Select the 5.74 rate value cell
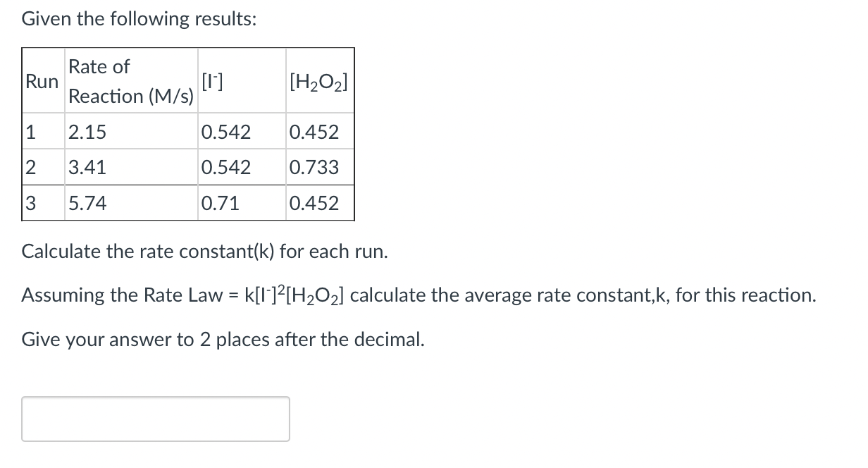The image size is (868, 468). 87,204
